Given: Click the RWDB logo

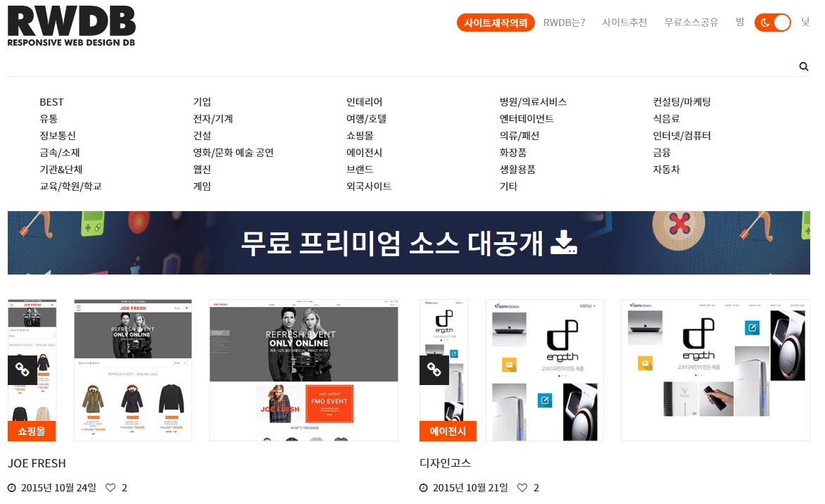Looking at the screenshot, I should 72,26.
